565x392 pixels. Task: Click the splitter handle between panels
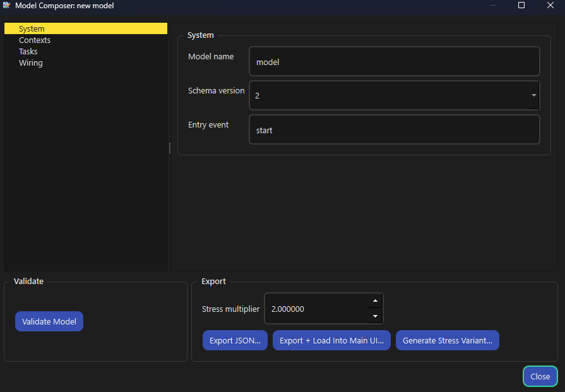point(169,148)
